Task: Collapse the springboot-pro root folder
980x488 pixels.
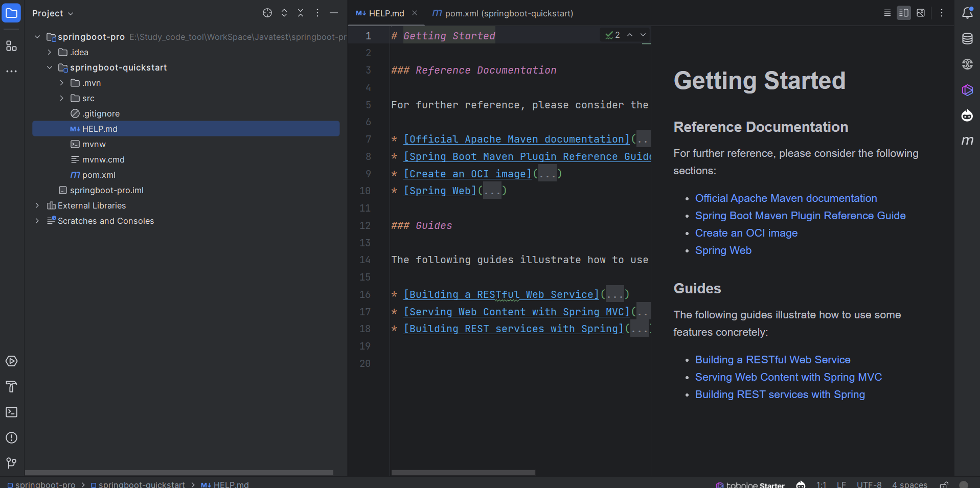Action: 37,37
